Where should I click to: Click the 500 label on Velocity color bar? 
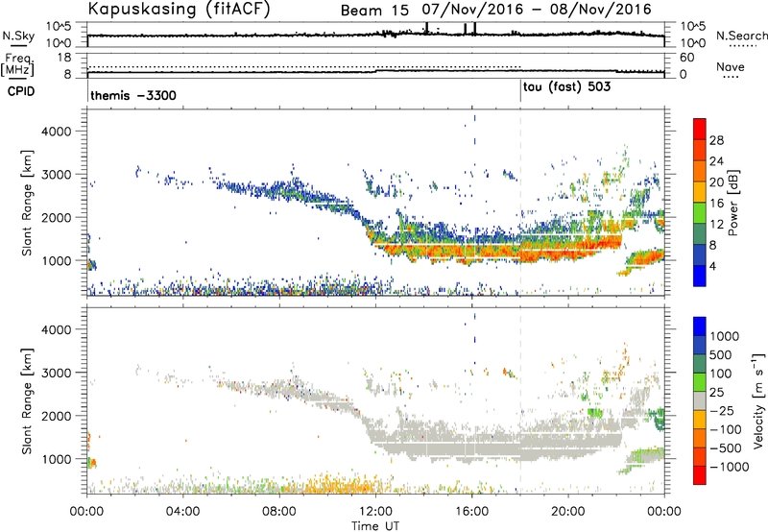(721, 354)
